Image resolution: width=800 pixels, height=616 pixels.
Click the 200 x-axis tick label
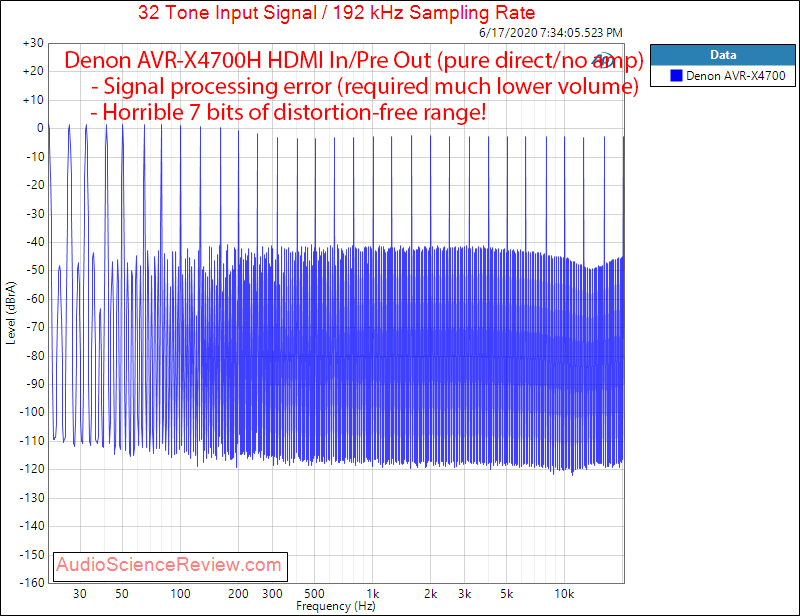click(x=238, y=594)
